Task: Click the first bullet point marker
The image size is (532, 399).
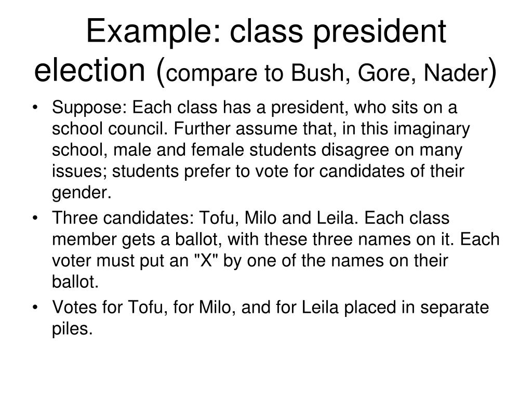Action: click(x=35, y=108)
